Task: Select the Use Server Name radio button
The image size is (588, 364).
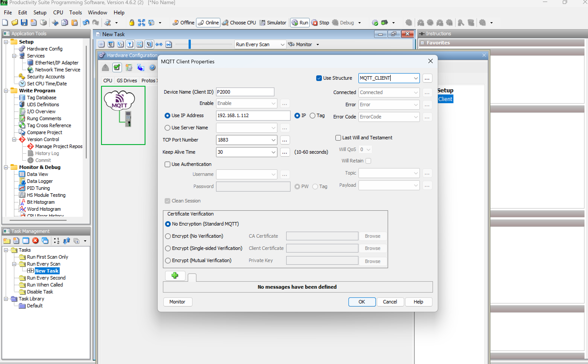Action: pyautogui.click(x=167, y=128)
